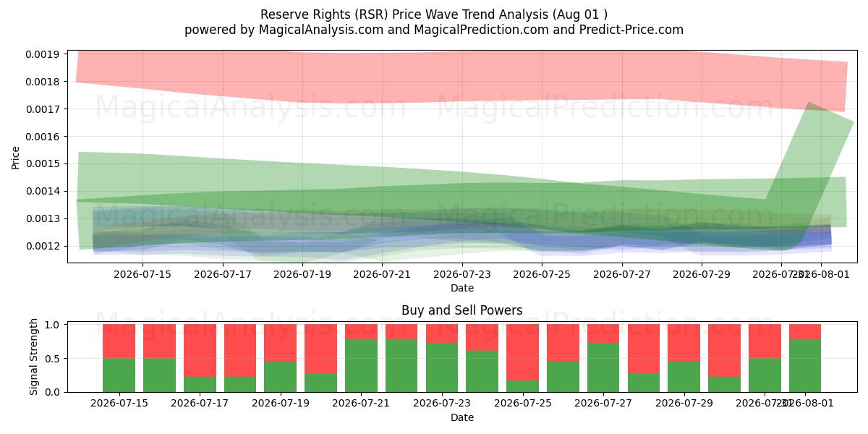Click the 2026-07-17 date tick on the price chart

point(222,274)
